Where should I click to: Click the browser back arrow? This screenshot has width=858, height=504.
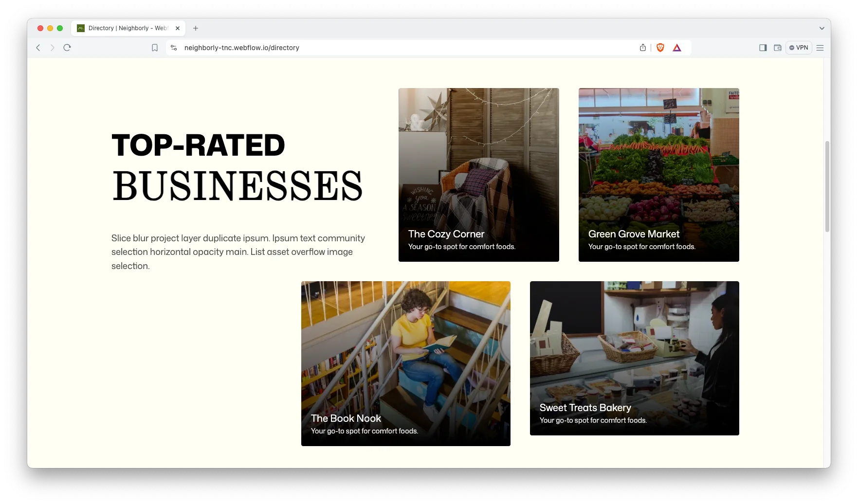pyautogui.click(x=38, y=48)
